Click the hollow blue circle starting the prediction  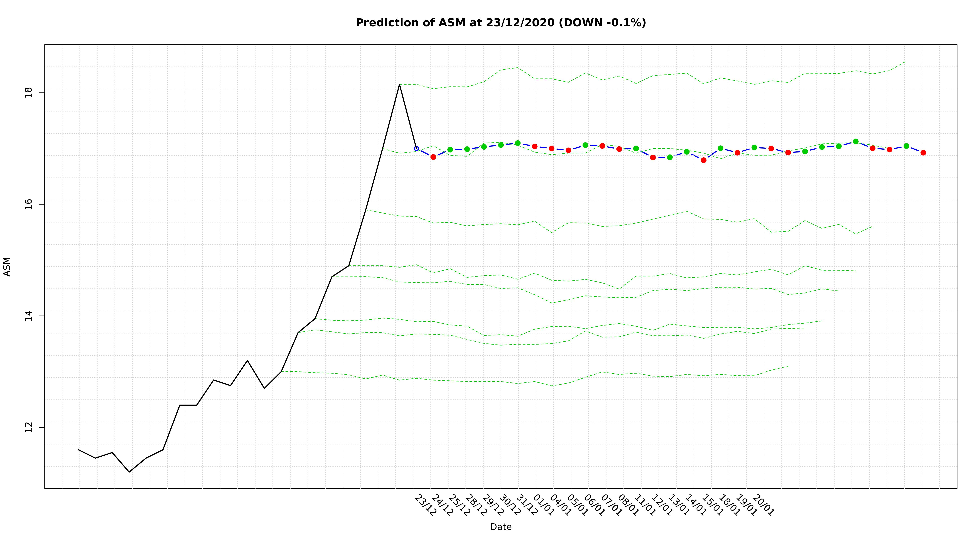(416, 148)
